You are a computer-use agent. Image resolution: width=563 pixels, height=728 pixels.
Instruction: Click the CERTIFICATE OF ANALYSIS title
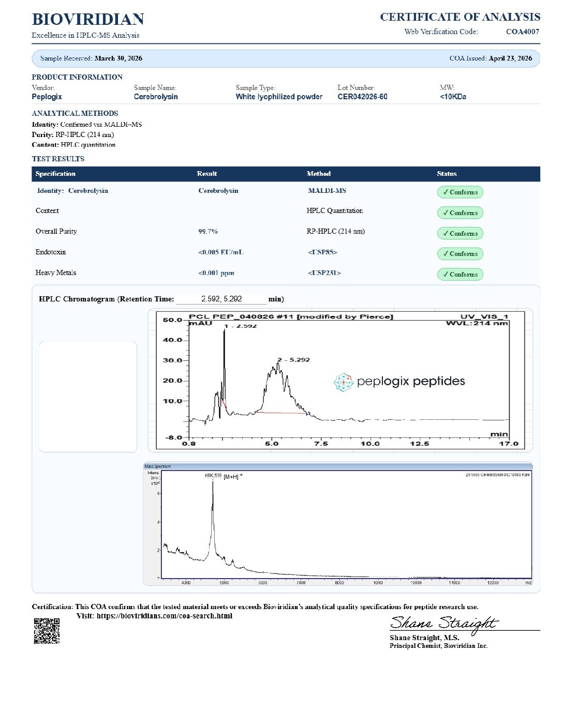pyautogui.click(x=460, y=17)
